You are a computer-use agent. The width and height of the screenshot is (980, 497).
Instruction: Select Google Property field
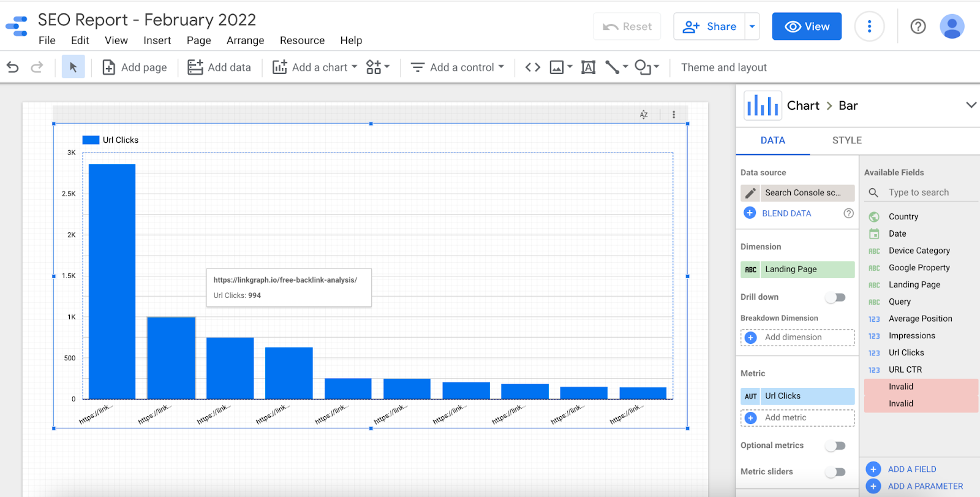(x=919, y=268)
